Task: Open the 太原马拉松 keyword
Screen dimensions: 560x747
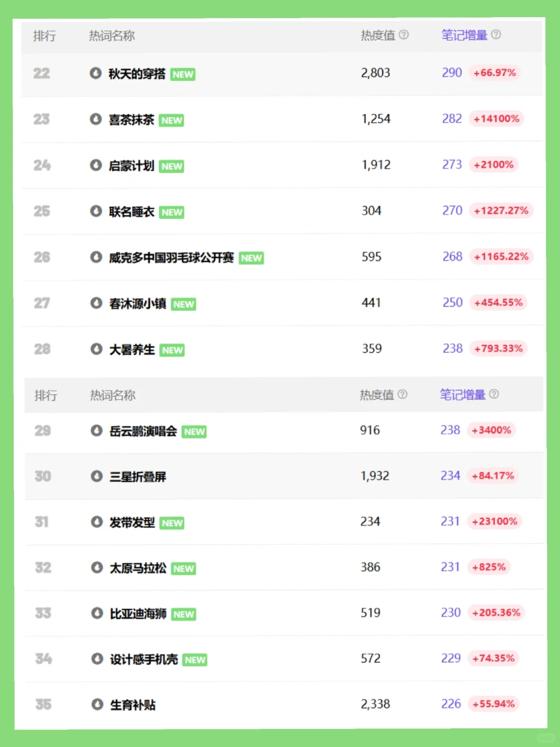Action: (x=138, y=568)
